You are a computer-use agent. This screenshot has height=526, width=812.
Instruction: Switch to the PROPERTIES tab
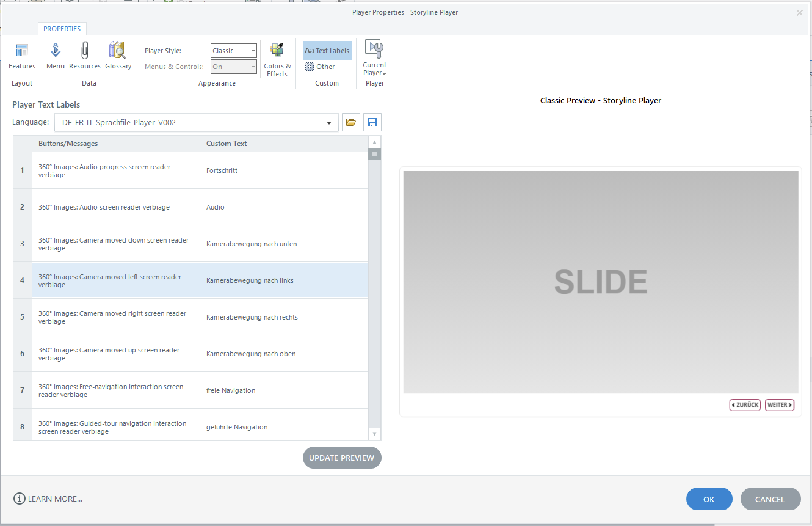(62, 29)
